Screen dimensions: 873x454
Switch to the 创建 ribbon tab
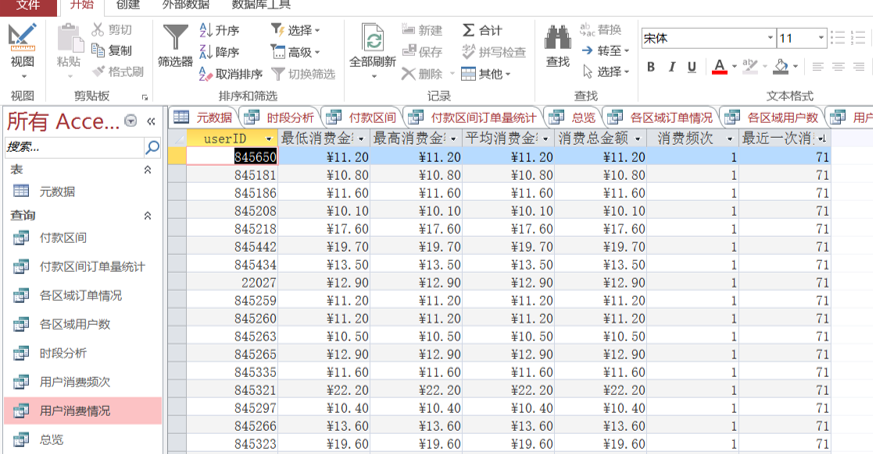[128, 5]
